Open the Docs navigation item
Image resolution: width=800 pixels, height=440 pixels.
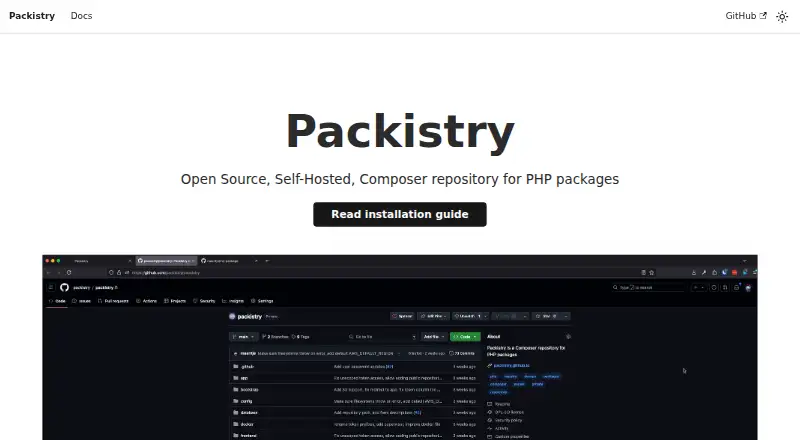click(82, 16)
